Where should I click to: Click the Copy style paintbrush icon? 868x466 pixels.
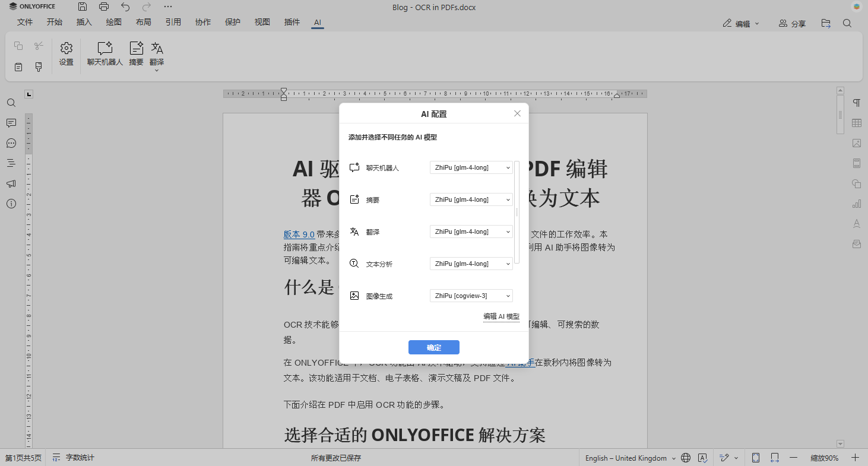(39, 67)
